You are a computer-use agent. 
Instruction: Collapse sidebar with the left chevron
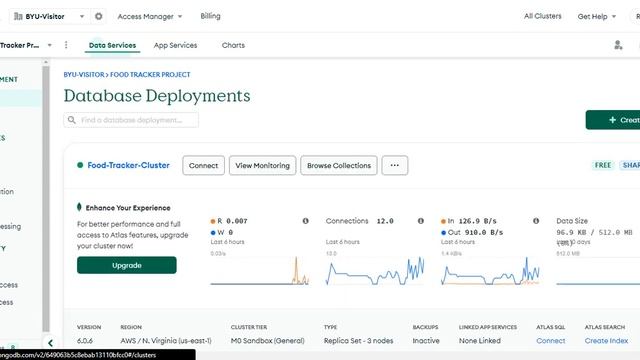tap(50, 343)
